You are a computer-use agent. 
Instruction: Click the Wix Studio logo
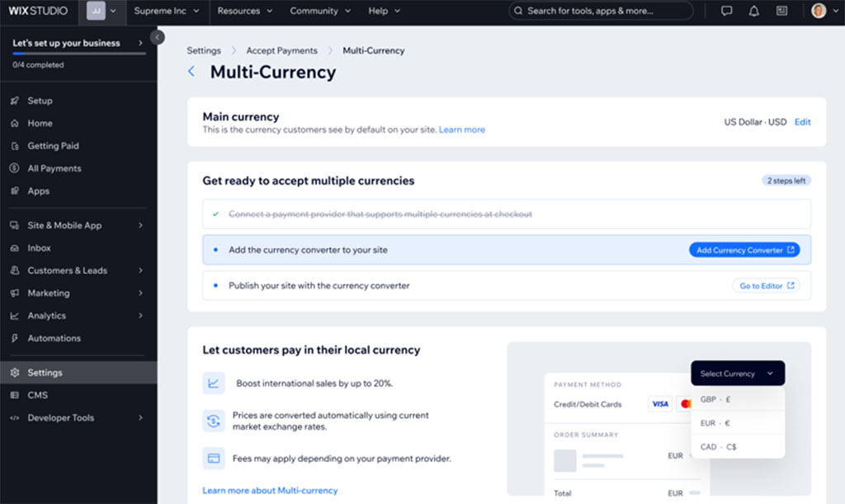(38, 11)
